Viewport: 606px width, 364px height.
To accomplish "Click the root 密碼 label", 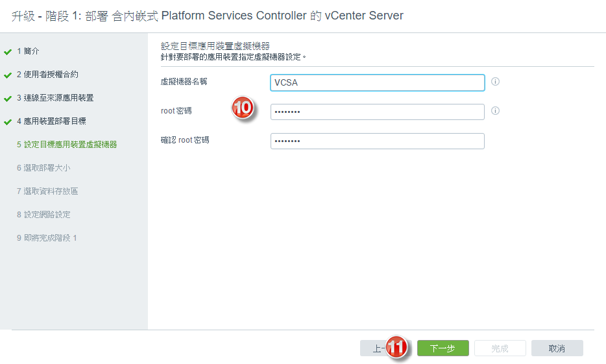I will pyautogui.click(x=176, y=111).
